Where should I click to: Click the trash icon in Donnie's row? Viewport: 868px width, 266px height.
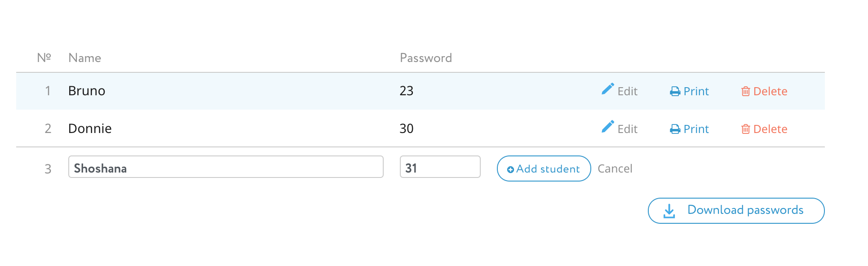745,129
